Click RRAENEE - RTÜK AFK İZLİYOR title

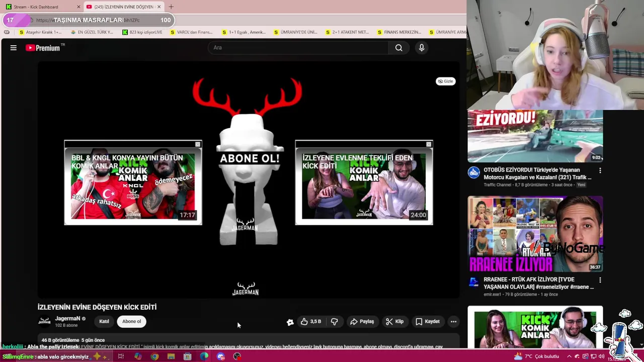pyautogui.click(x=538, y=283)
